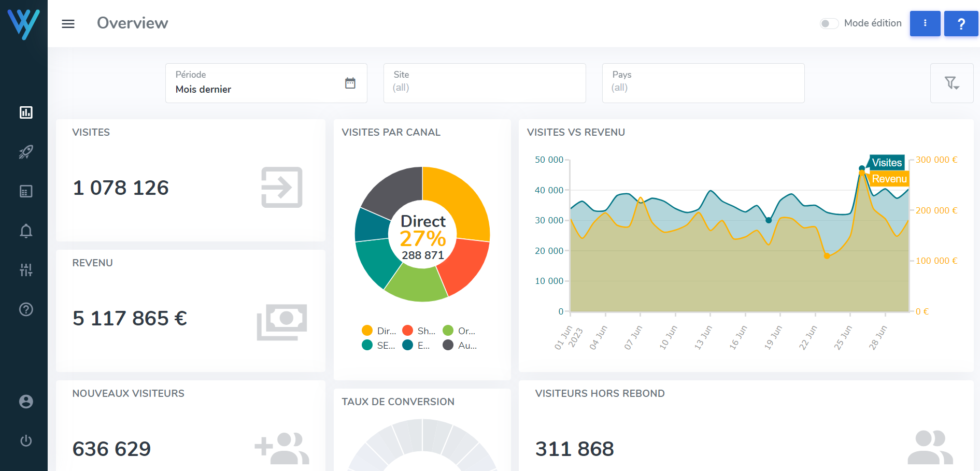The height and width of the screenshot is (471, 980).
Task: Click the Revenu tooltip label on the chart
Action: [889, 179]
